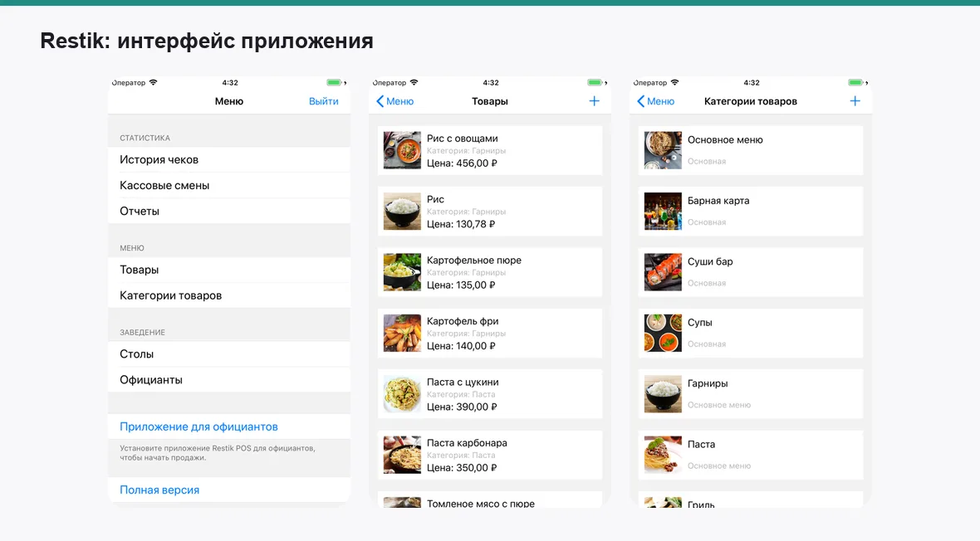Screen dimensions: 980x541
Task: Click Супы category thumbnail
Action: (663, 333)
